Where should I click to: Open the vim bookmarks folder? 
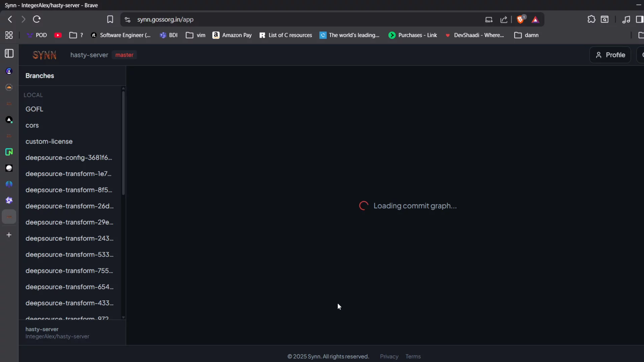pyautogui.click(x=196, y=35)
